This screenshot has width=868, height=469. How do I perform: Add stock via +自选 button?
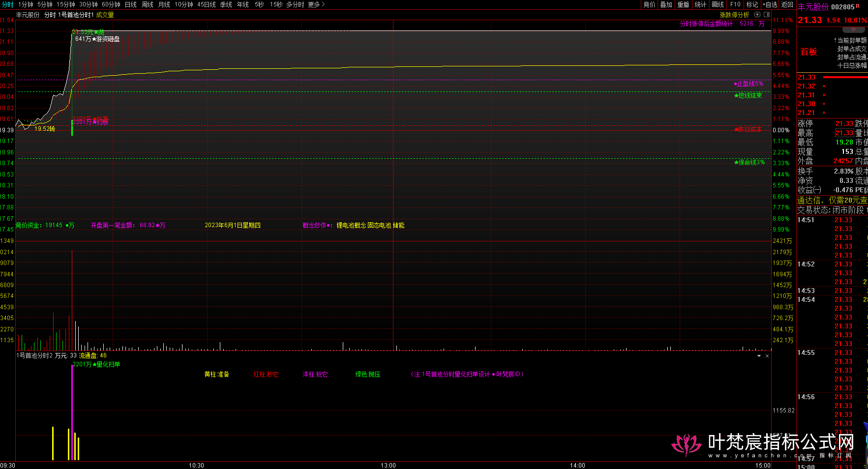tap(770, 4)
